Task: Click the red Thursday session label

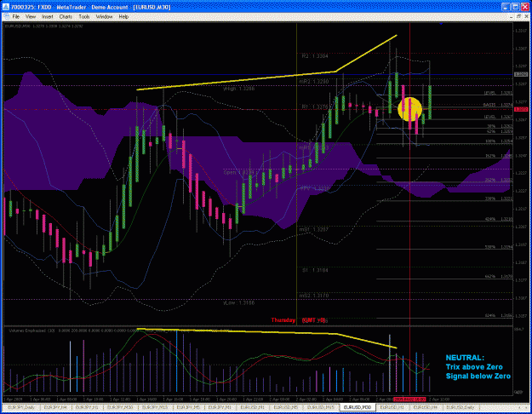Action: coord(283,320)
